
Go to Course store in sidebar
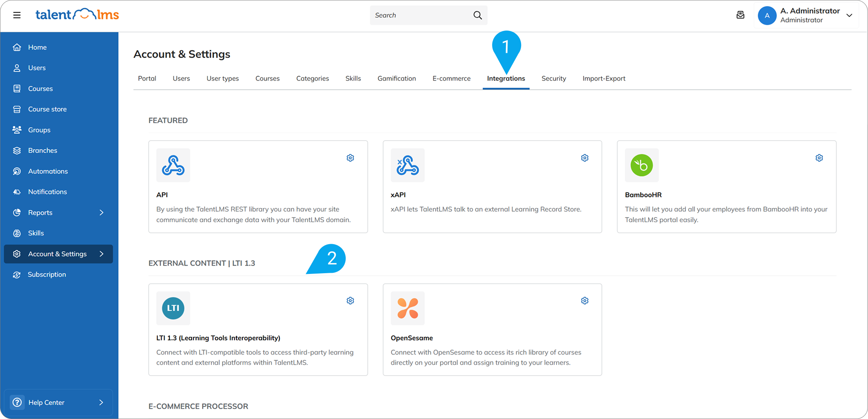click(47, 109)
